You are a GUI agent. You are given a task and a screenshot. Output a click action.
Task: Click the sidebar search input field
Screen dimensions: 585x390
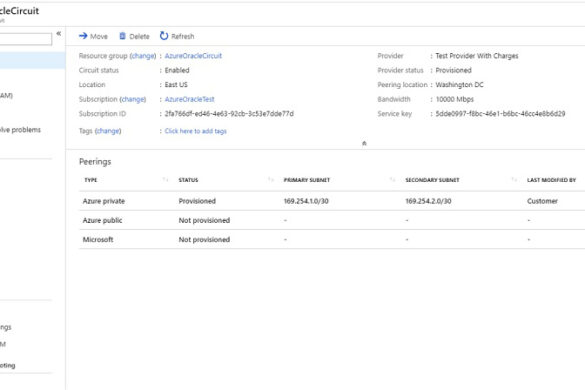click(x=25, y=39)
